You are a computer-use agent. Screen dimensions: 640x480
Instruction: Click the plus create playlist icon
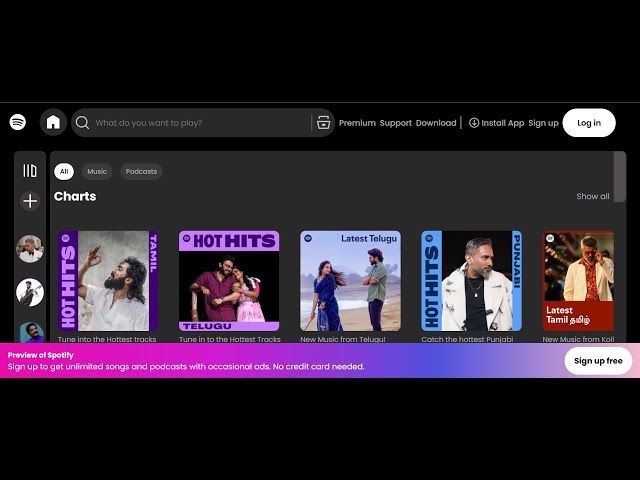point(30,201)
